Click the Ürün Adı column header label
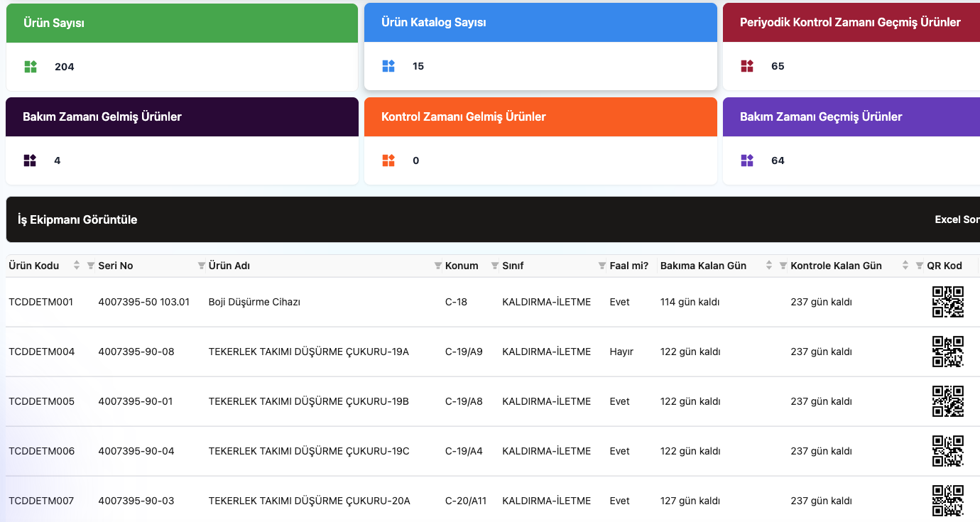 coord(229,266)
